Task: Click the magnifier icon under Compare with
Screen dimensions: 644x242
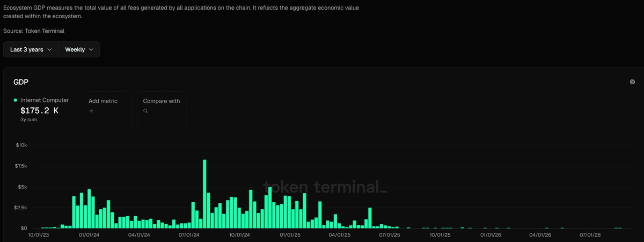Action: pyautogui.click(x=145, y=111)
